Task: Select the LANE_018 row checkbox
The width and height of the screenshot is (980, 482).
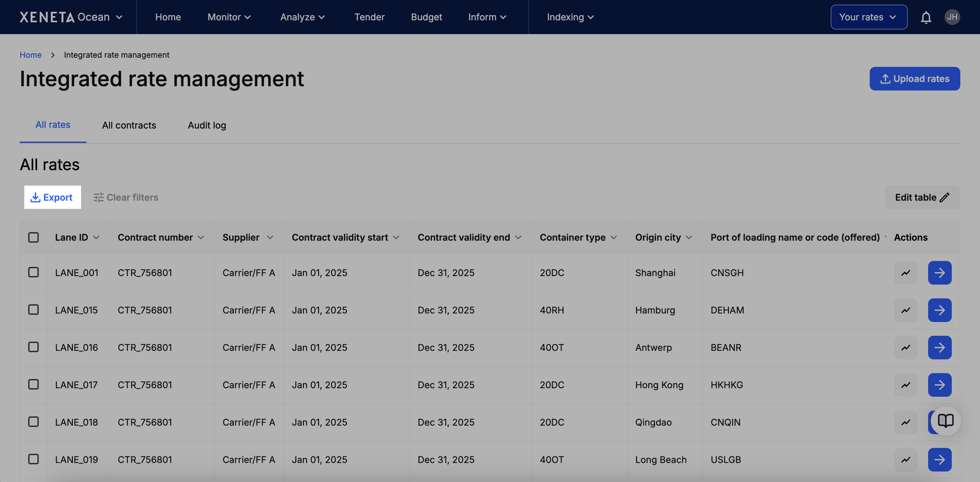Action: click(33, 422)
